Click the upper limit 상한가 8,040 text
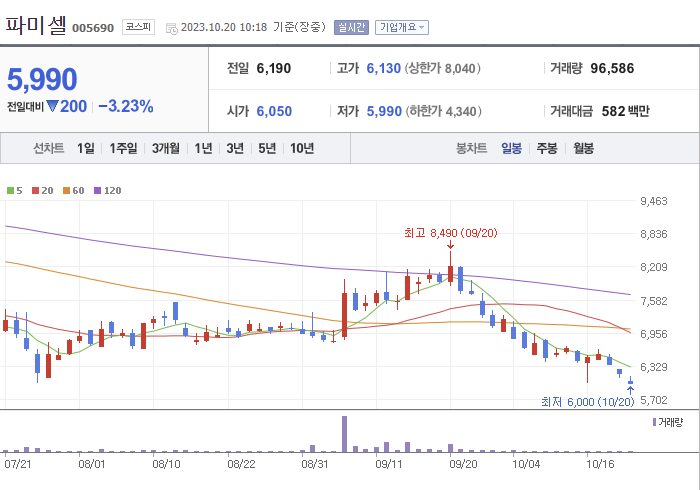Screen dimensions: 700x490 (x=442, y=68)
